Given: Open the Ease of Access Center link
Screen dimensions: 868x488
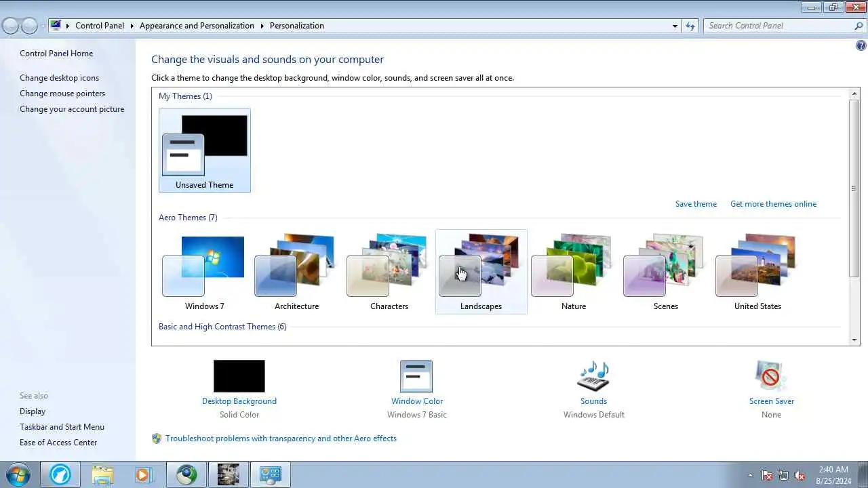Looking at the screenshot, I should tap(58, 443).
